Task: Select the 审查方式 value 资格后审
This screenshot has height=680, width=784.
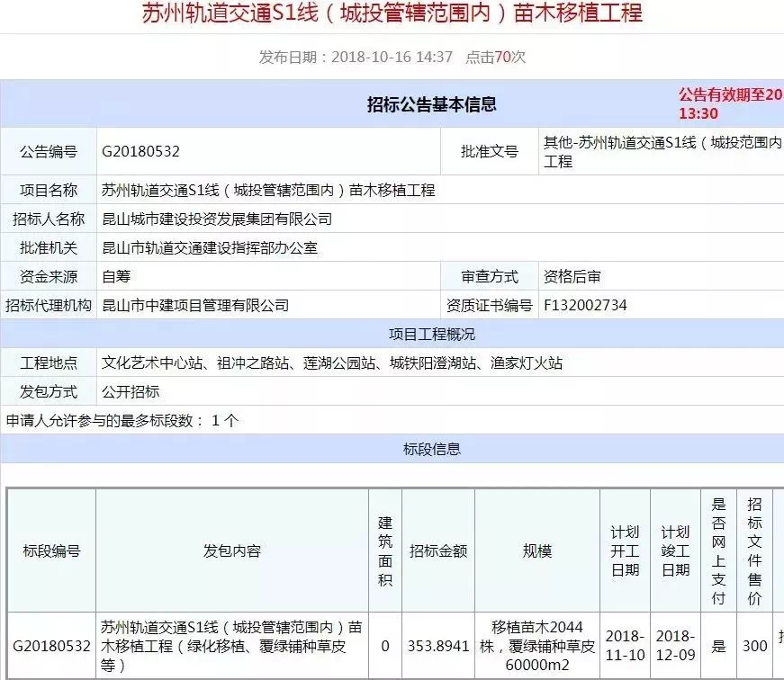Action: click(x=572, y=276)
